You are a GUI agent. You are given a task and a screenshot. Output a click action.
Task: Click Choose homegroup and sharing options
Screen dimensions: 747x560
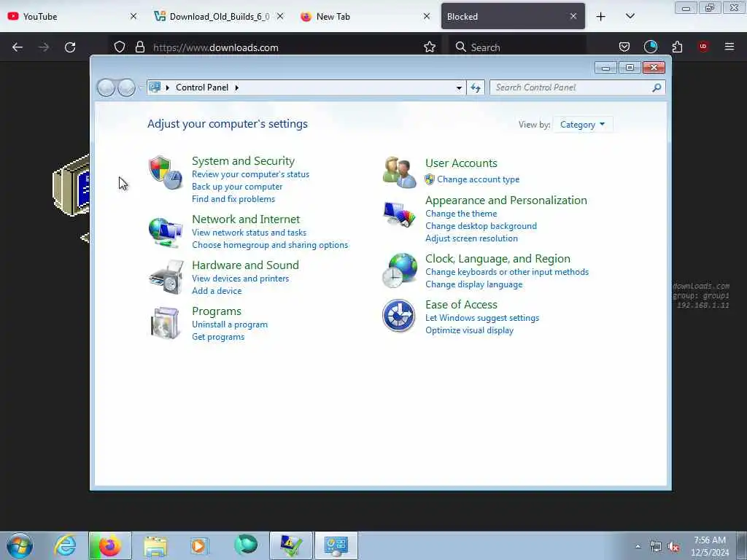270,245
